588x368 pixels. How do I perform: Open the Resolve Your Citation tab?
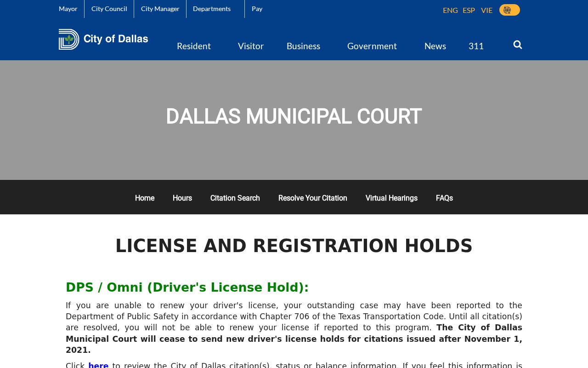coord(313,198)
